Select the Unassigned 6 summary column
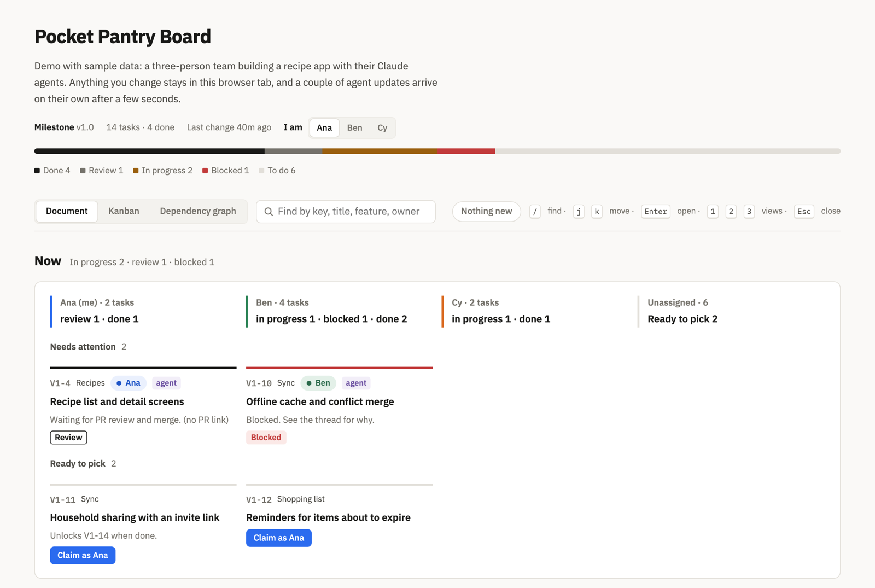The width and height of the screenshot is (875, 588). tap(731, 311)
